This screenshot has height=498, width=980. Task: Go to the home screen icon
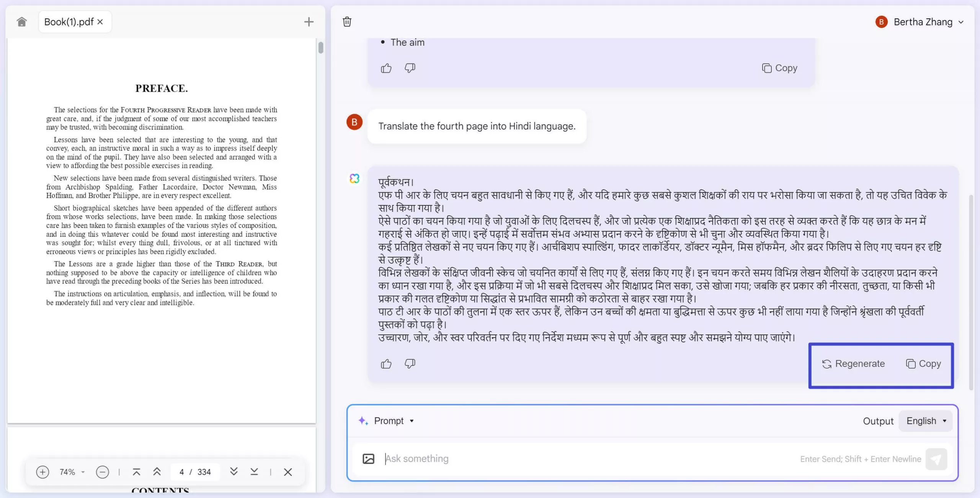[x=22, y=22]
